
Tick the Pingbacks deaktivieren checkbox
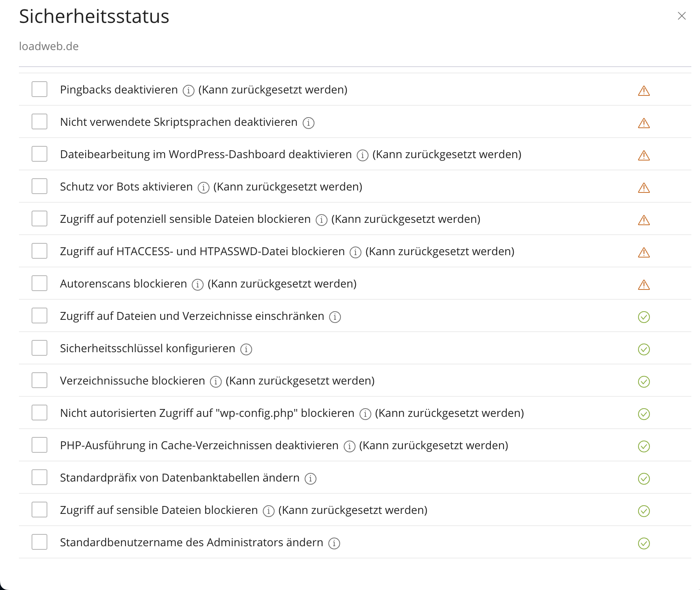(39, 89)
